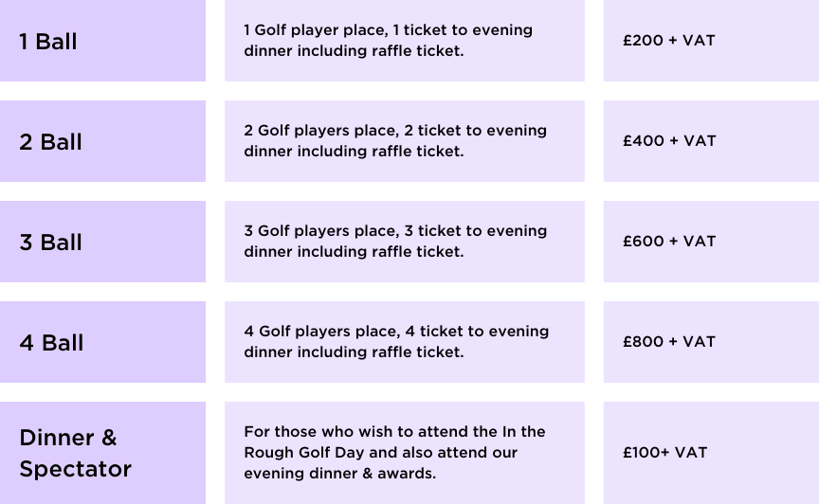Pick the '4 Ball' package label
Image resolution: width=819 pixels, height=504 pixels.
52,343
